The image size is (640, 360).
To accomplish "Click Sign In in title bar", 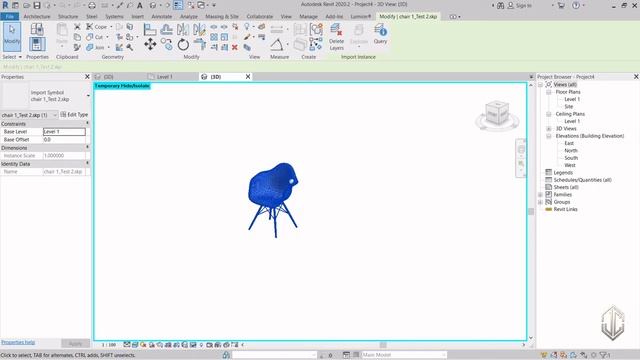I will coord(520,5).
